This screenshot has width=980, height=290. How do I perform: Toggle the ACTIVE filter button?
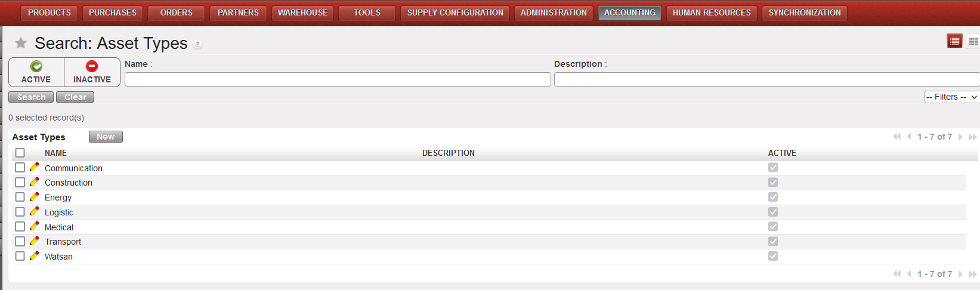pyautogui.click(x=36, y=72)
